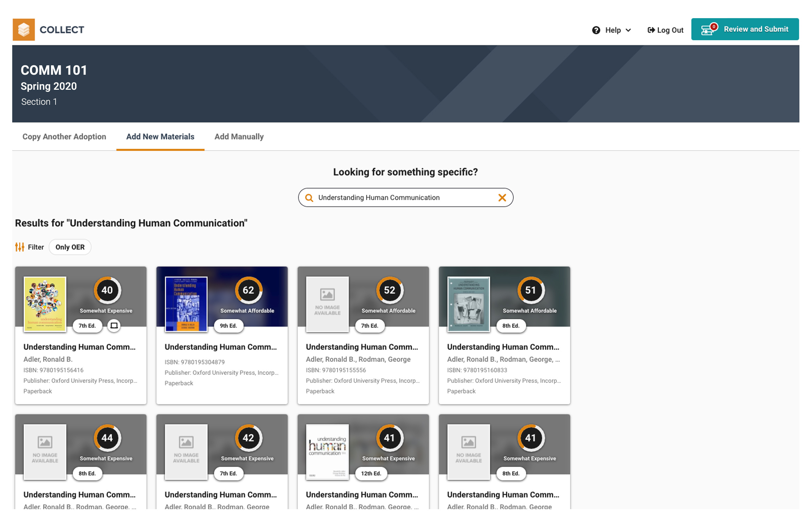Open the 12th Ed. human communication cover thumbnail

327,452
